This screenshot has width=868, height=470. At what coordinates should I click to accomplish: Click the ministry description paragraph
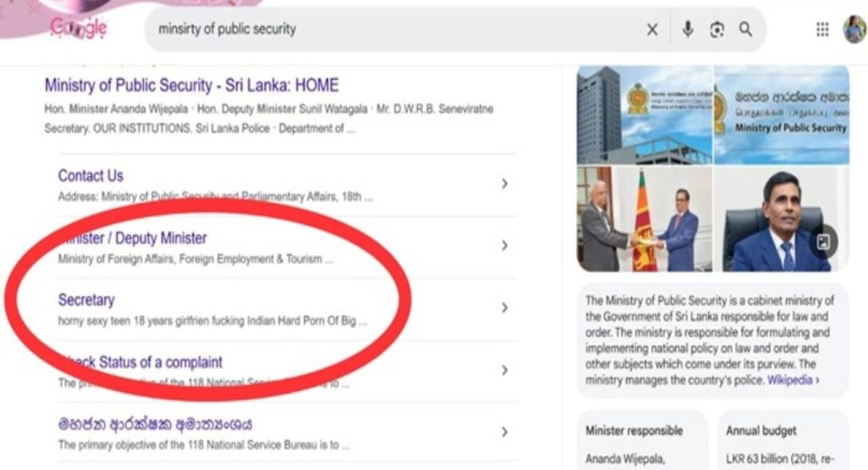pyautogui.click(x=711, y=341)
